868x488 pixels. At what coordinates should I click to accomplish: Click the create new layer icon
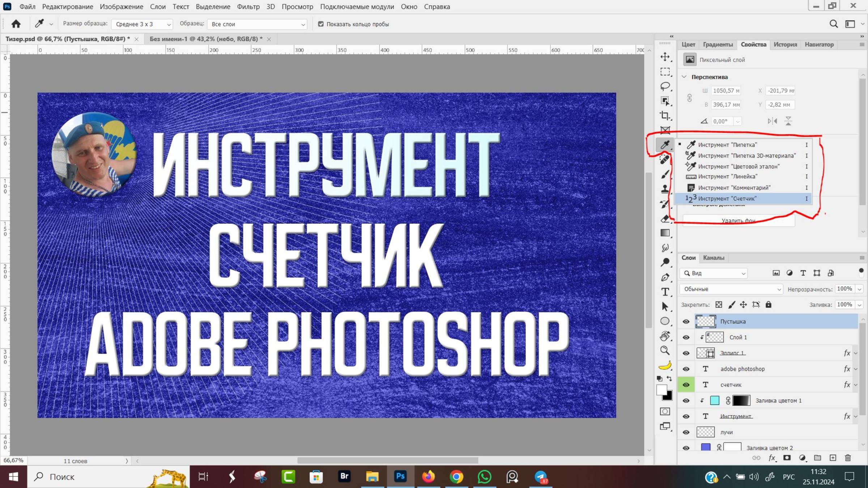pos(833,458)
